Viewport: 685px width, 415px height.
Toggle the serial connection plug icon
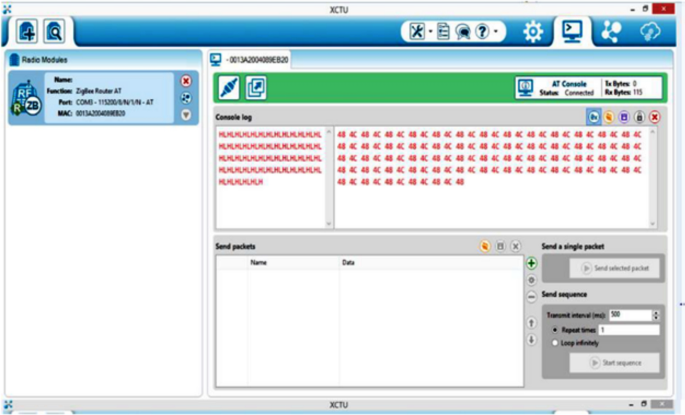tap(229, 88)
